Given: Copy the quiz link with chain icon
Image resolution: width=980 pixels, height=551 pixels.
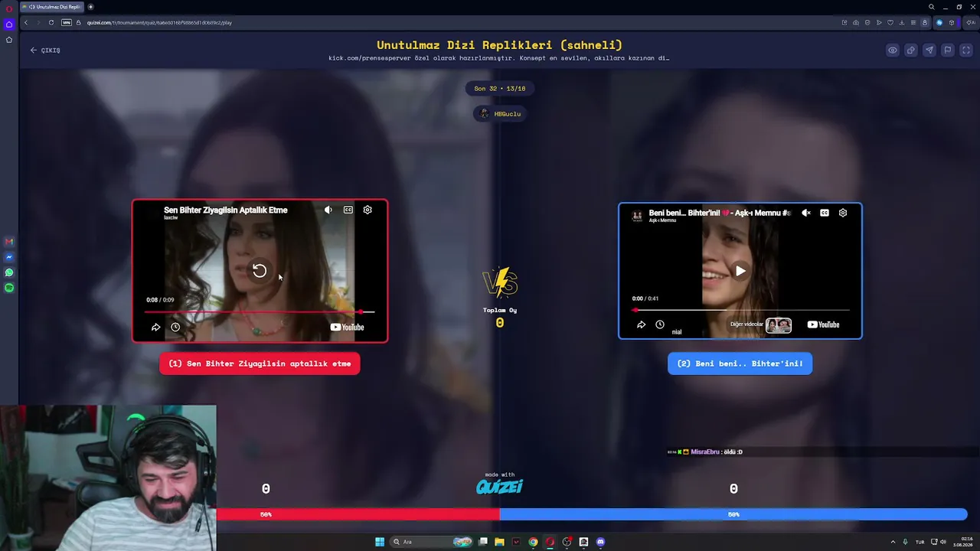Looking at the screenshot, I should (x=911, y=51).
